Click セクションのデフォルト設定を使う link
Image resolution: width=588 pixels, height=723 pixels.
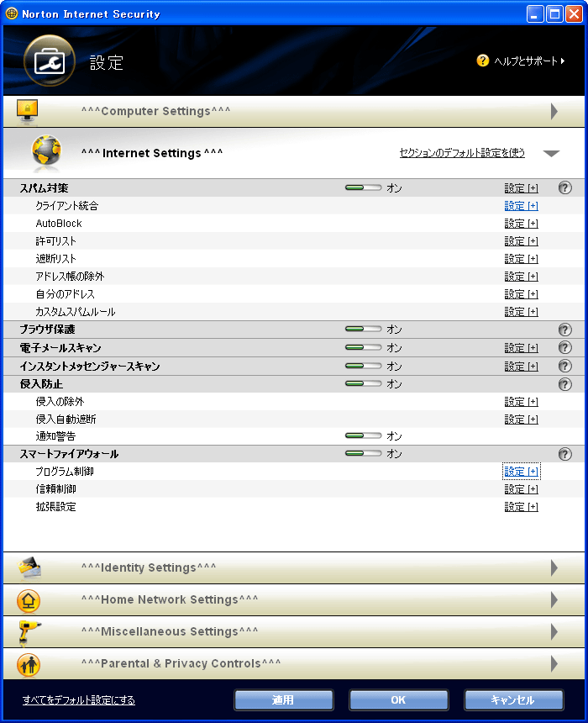462,153
